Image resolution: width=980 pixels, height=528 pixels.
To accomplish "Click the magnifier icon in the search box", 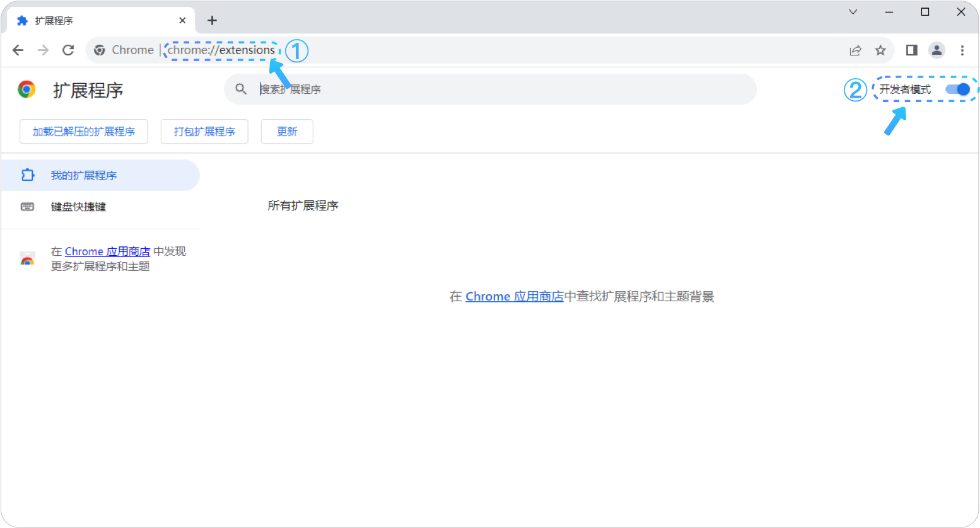I will click(241, 89).
